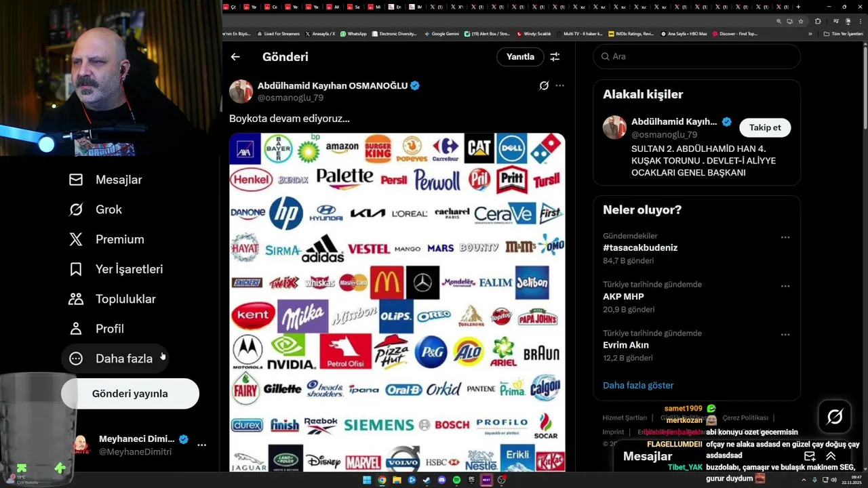This screenshot has height=488, width=868.
Task: Open Windows Start menu
Action: [x=367, y=480]
